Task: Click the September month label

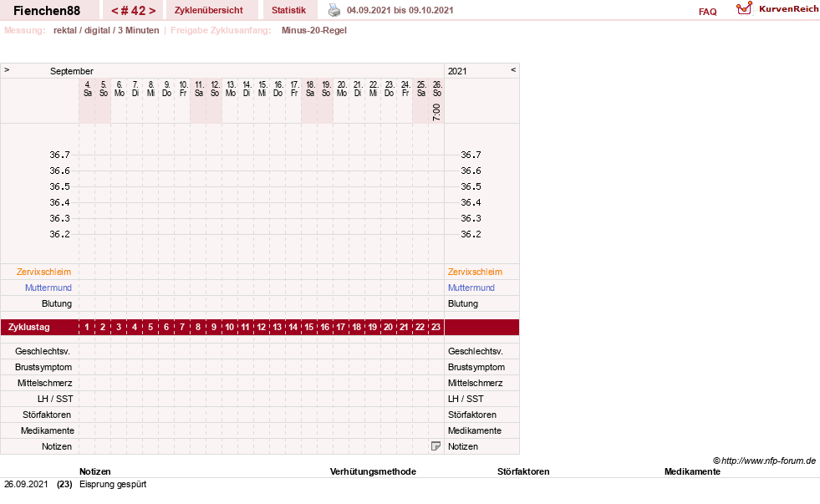Action: tap(72, 71)
